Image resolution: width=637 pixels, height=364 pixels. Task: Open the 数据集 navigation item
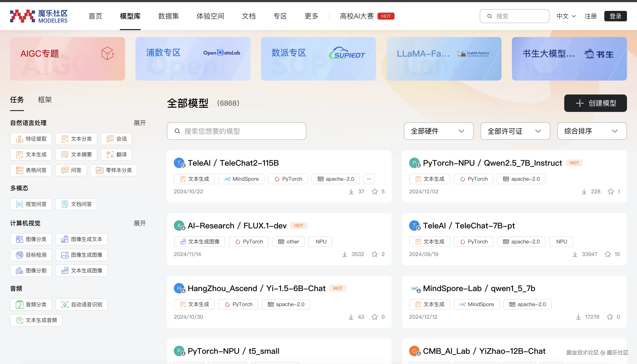[x=168, y=16]
